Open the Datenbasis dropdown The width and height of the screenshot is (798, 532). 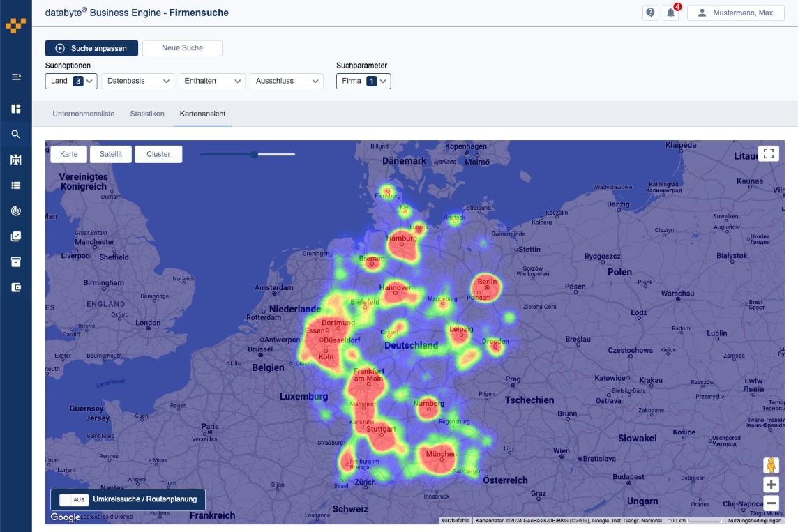tap(138, 81)
